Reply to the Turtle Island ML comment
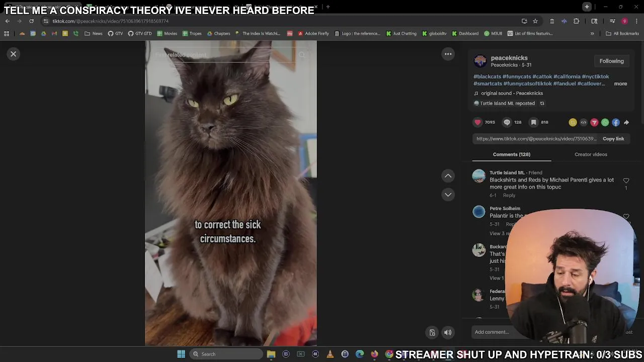Viewport: 644px width, 362px height. (x=509, y=195)
